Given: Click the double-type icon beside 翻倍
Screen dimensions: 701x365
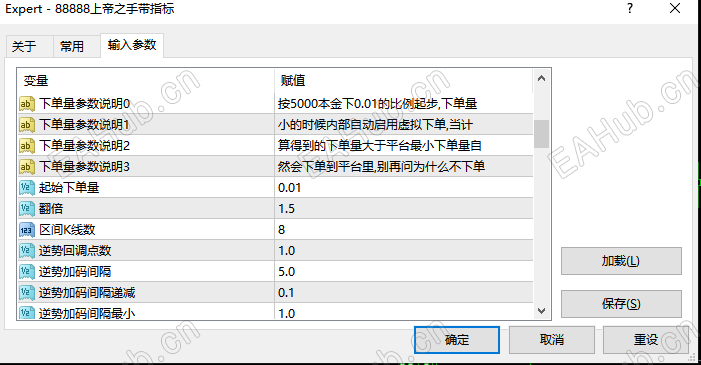Looking at the screenshot, I should point(26,209).
